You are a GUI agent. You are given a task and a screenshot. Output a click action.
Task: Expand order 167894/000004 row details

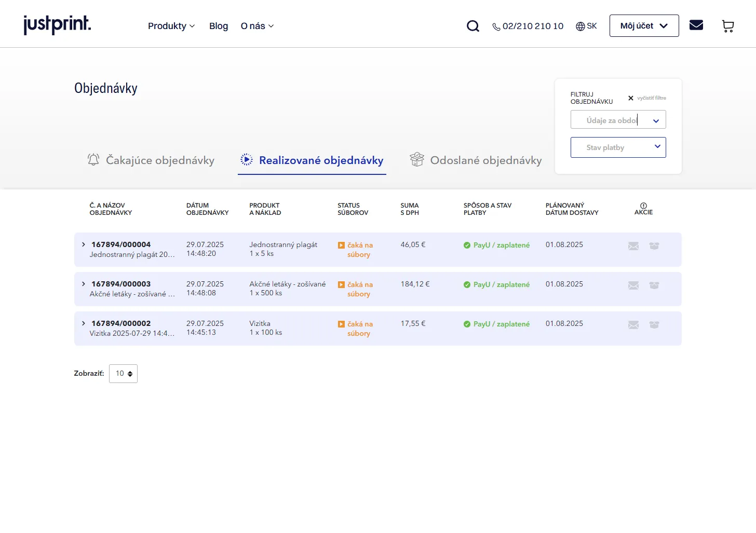coord(84,244)
